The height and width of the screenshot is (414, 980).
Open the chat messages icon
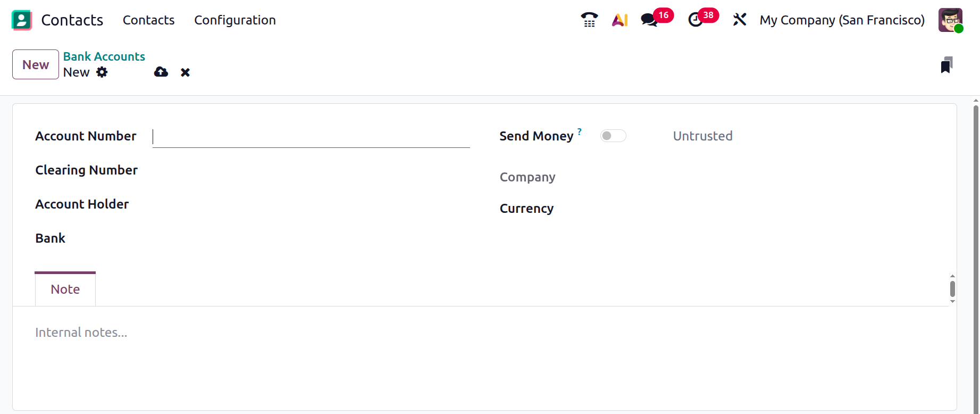[x=649, y=20]
